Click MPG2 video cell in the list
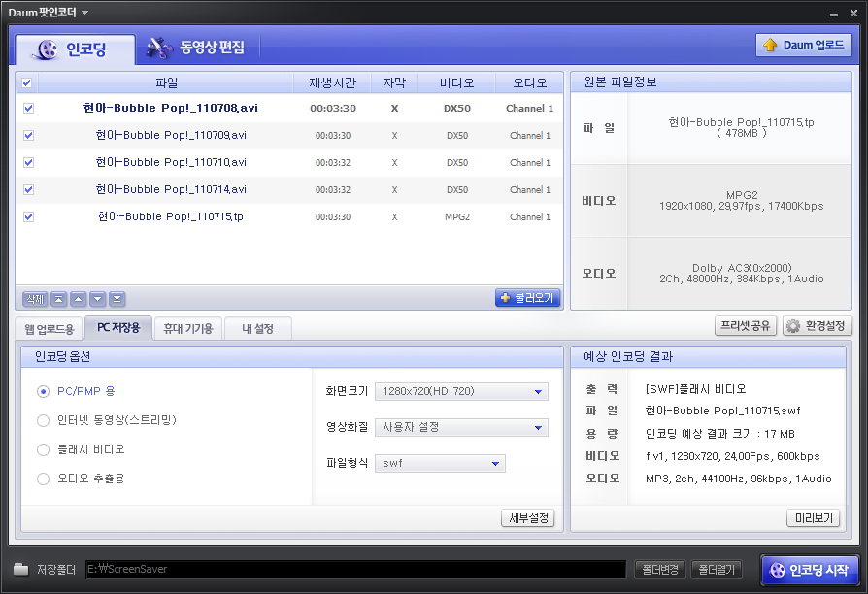868x594 pixels. click(x=456, y=217)
